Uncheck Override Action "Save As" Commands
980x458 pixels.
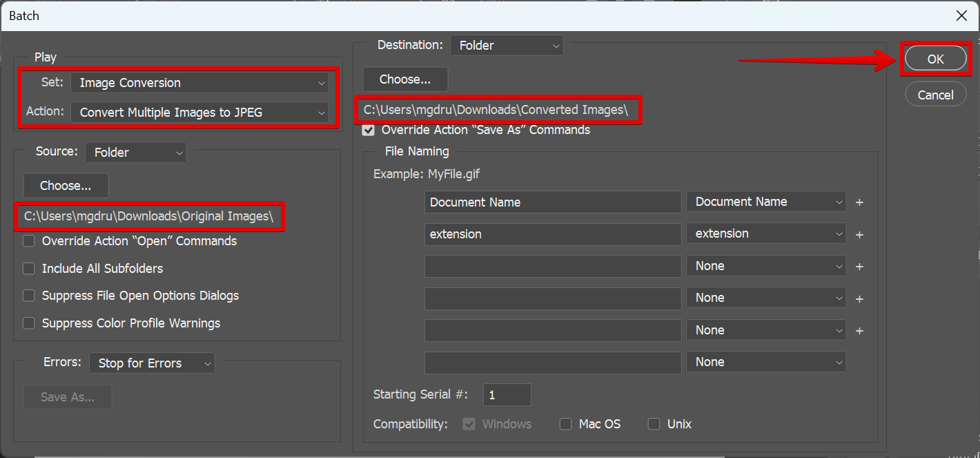[369, 130]
